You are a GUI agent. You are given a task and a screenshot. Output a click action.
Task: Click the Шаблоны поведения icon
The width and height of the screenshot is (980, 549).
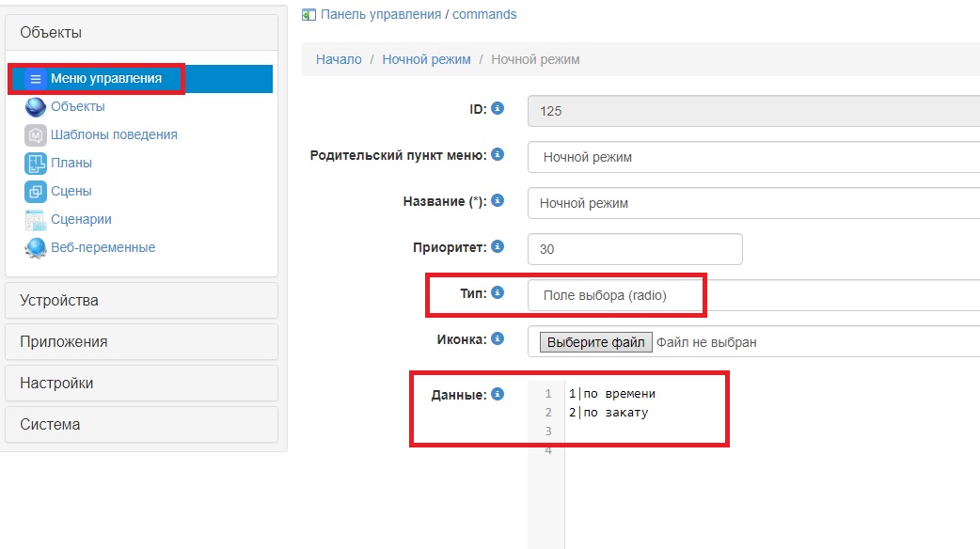tap(36, 135)
